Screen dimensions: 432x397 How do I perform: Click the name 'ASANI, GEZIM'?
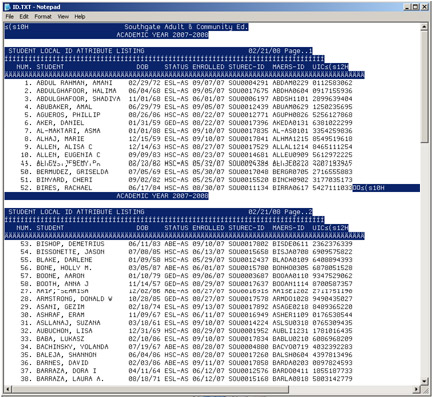tap(60, 307)
